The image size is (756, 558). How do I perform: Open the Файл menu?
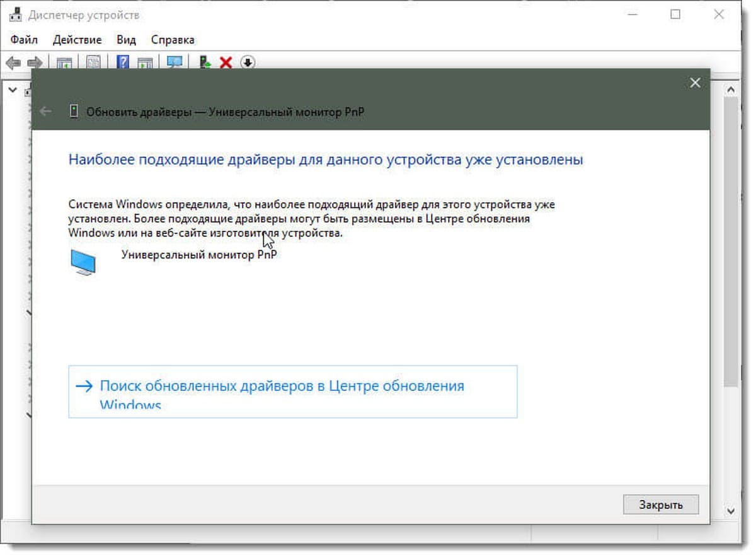pos(24,40)
